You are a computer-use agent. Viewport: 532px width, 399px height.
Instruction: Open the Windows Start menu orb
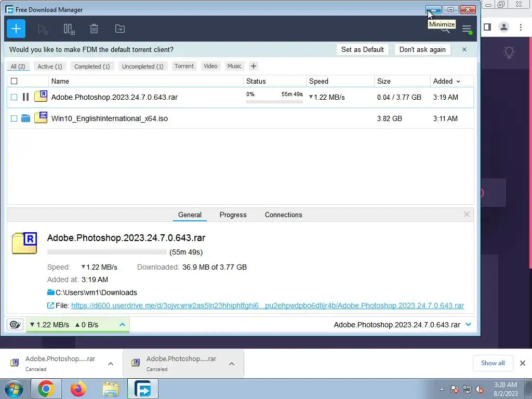14,389
